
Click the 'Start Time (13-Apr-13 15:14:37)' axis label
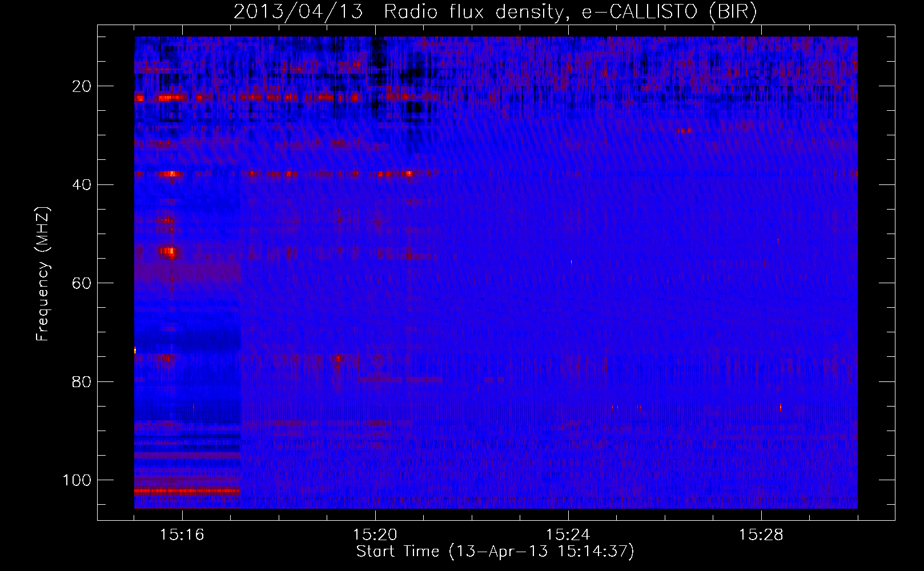495,552
